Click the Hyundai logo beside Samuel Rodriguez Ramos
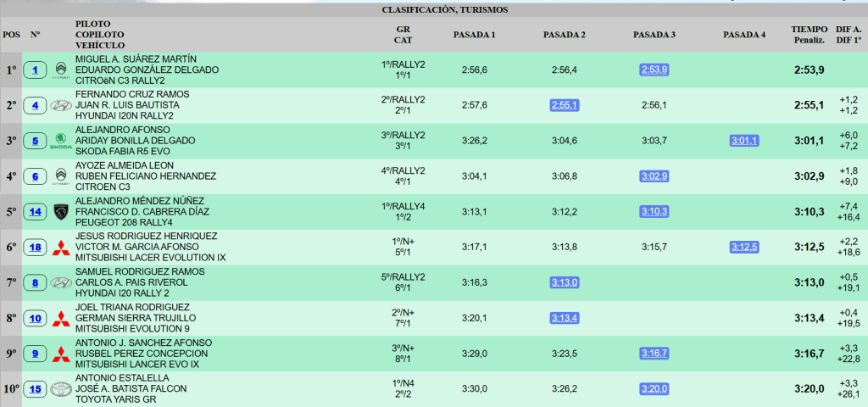This screenshot has width=868, height=407. (x=60, y=283)
